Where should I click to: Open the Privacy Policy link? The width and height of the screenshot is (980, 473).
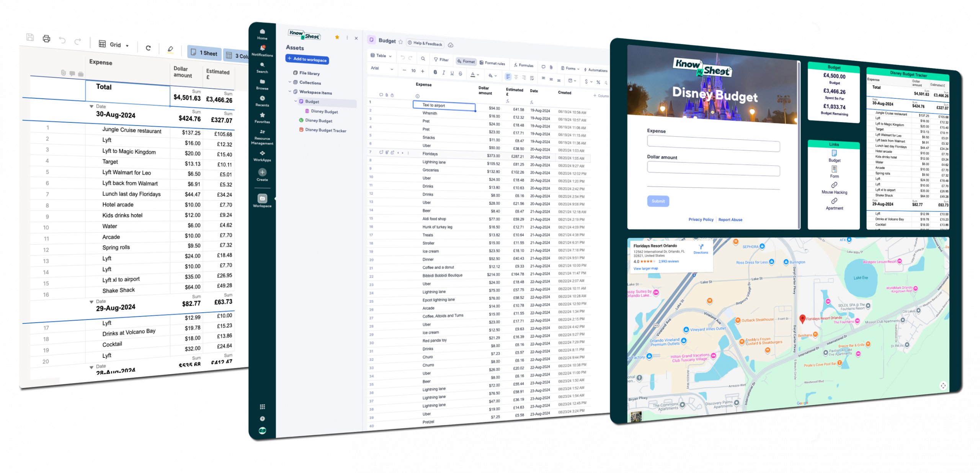[x=701, y=219]
